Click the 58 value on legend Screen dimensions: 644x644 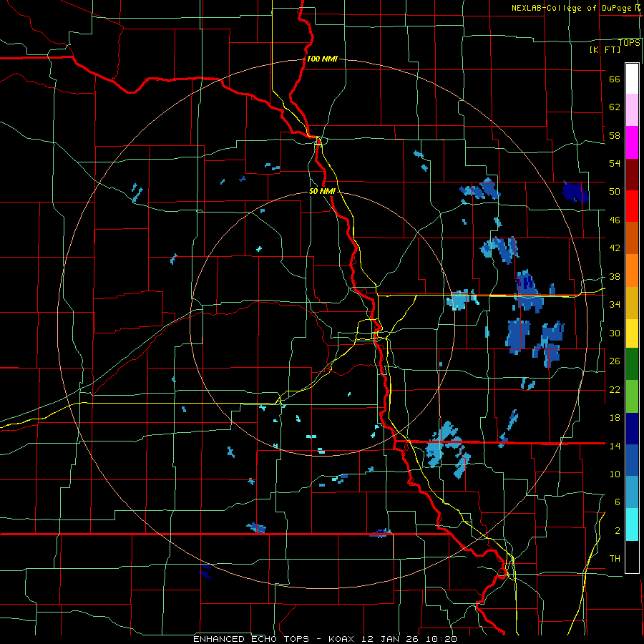[x=615, y=135]
